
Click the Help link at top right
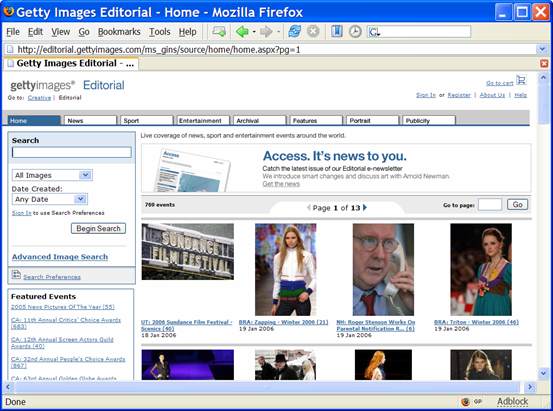tap(521, 95)
